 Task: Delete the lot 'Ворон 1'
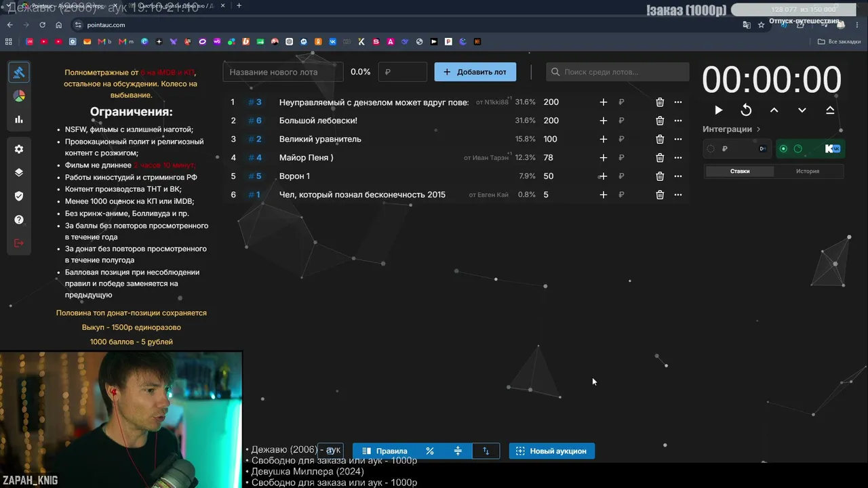(660, 176)
